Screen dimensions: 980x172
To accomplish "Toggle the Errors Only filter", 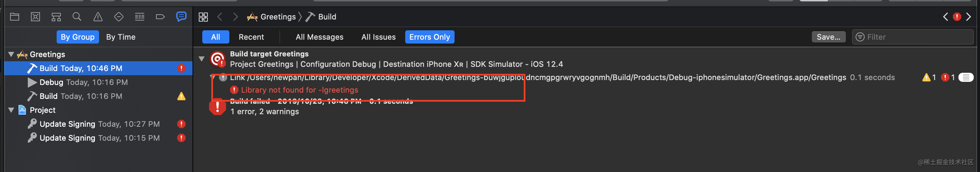I will (430, 37).
